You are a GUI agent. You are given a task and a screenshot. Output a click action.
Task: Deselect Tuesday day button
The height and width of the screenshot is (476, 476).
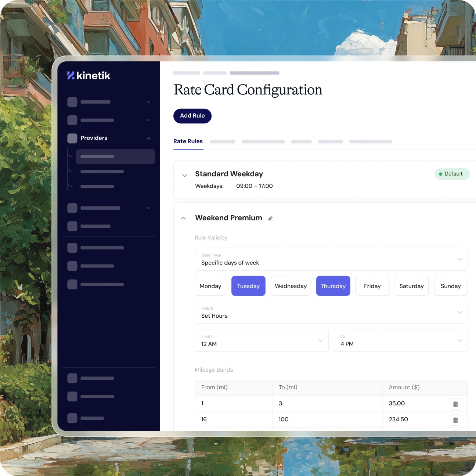(248, 286)
